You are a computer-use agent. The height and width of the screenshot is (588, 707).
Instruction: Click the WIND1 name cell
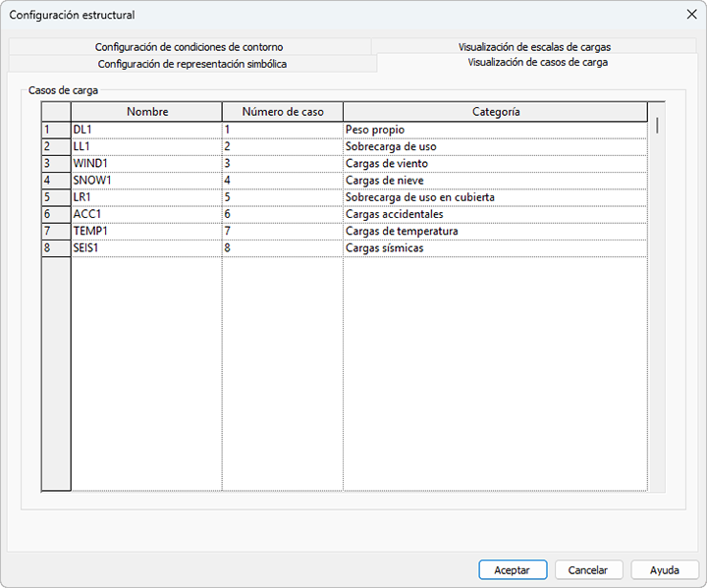[x=147, y=164]
